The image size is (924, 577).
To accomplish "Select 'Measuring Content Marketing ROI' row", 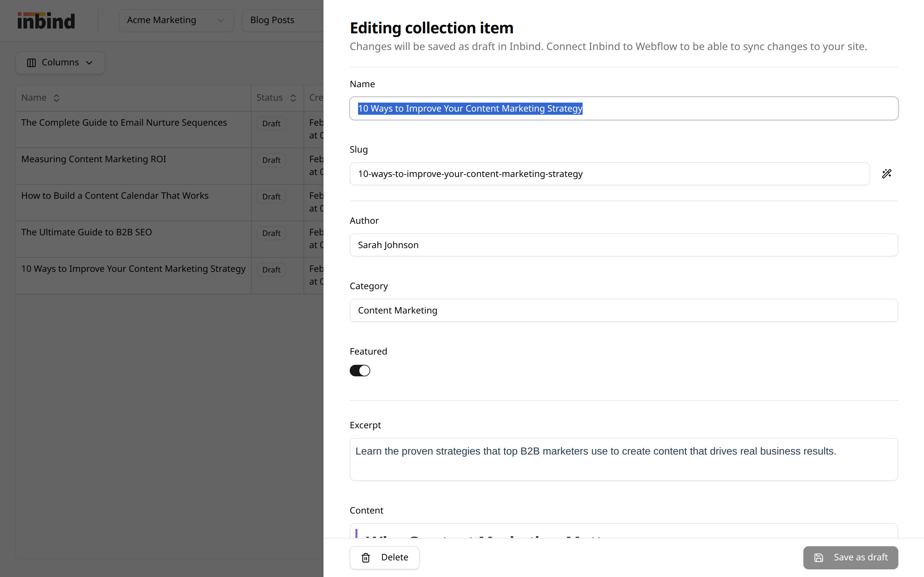I will point(94,159).
